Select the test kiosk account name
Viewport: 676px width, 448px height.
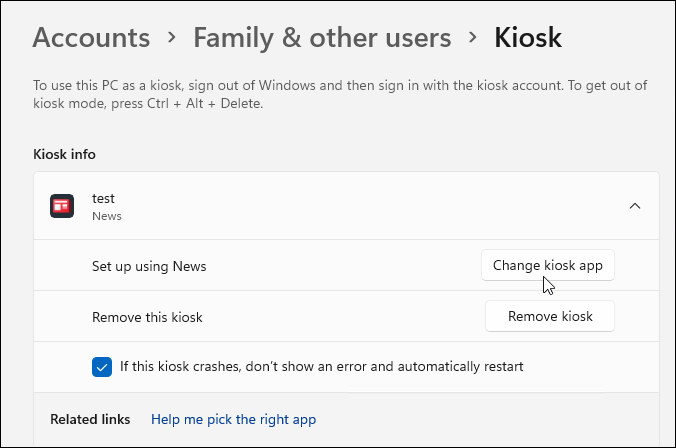click(x=104, y=198)
